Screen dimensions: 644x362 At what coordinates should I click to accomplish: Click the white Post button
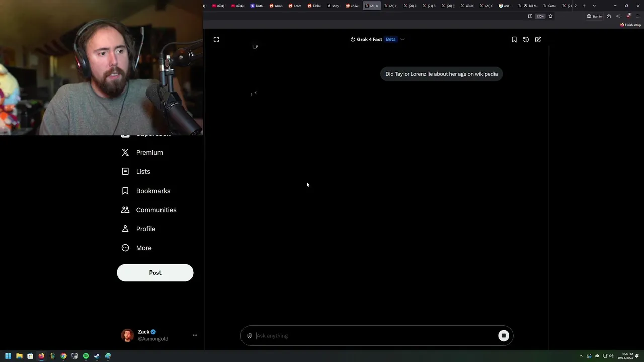[x=155, y=273]
